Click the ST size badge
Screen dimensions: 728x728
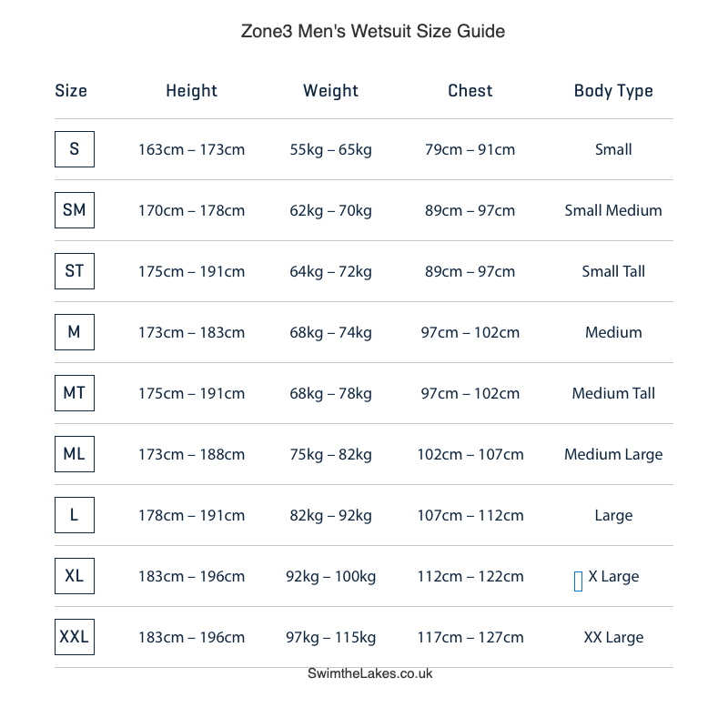tap(75, 271)
